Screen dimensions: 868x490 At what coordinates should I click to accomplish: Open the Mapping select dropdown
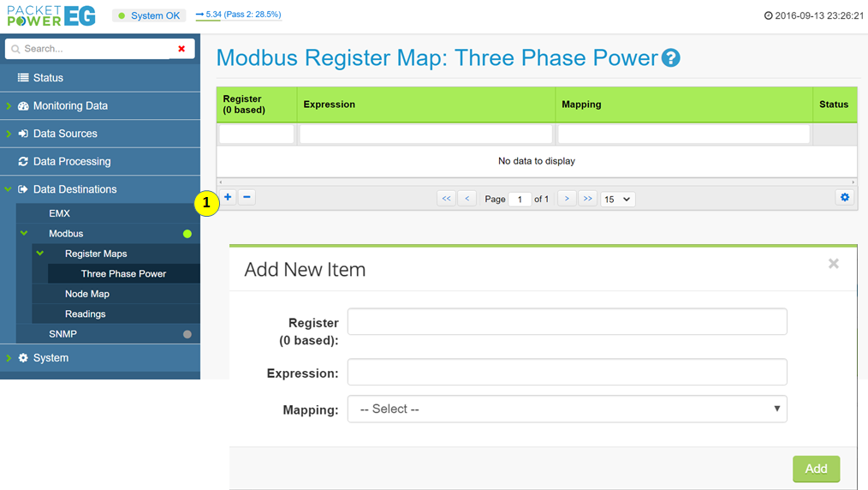point(567,409)
